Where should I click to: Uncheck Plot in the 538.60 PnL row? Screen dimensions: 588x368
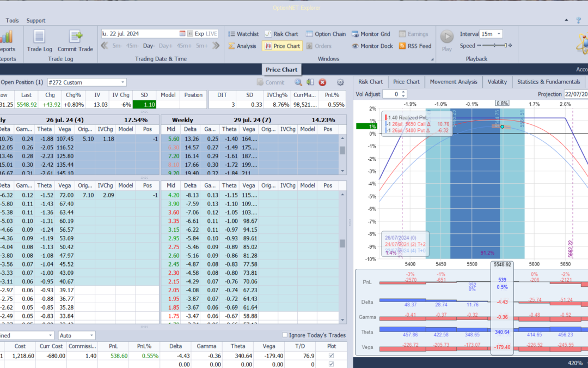(331, 355)
